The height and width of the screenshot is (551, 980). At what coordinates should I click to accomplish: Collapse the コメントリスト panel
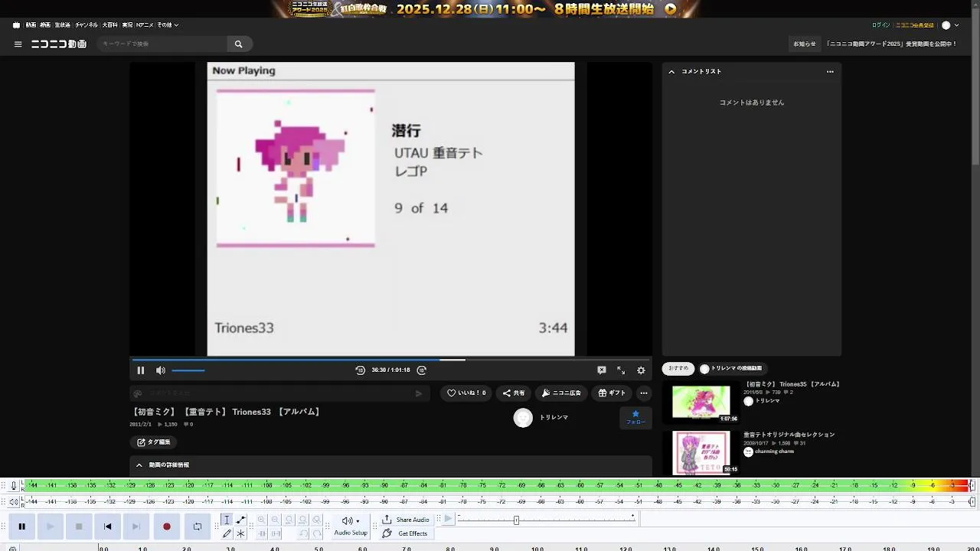coord(671,72)
